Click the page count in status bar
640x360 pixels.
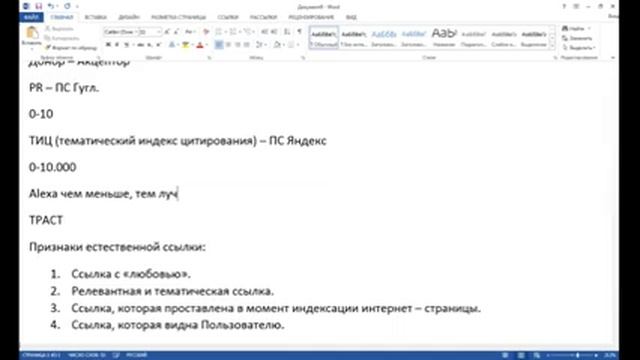(41, 356)
